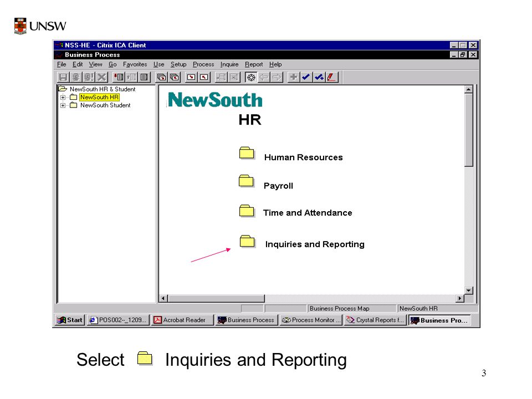
Task: Click the horizontal scrollbar right arrow
Action: (460, 298)
